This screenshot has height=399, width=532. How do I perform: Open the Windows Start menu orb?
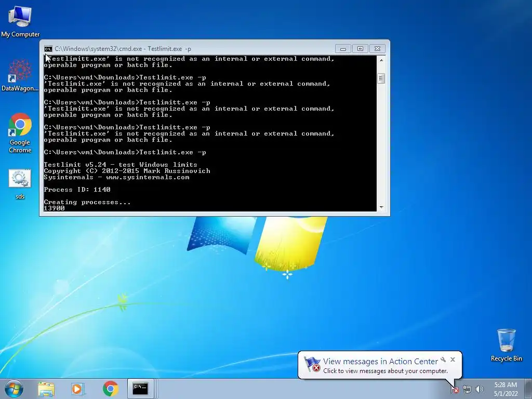coord(14,389)
